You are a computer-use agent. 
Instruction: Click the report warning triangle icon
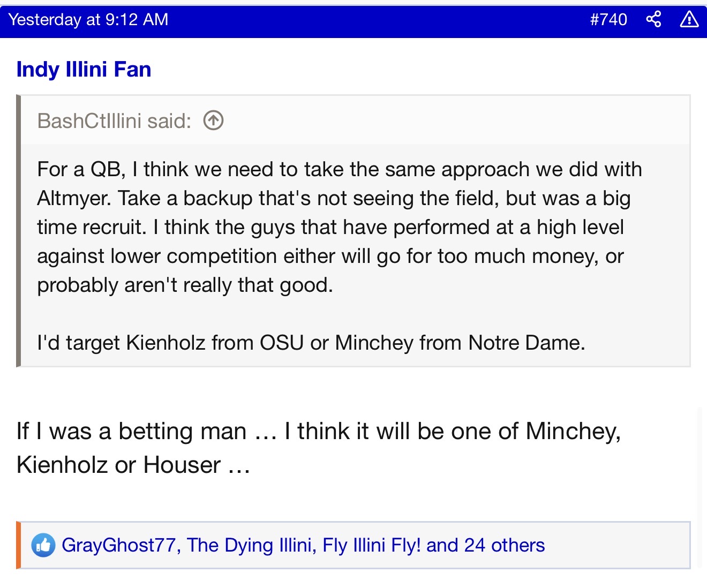689,20
